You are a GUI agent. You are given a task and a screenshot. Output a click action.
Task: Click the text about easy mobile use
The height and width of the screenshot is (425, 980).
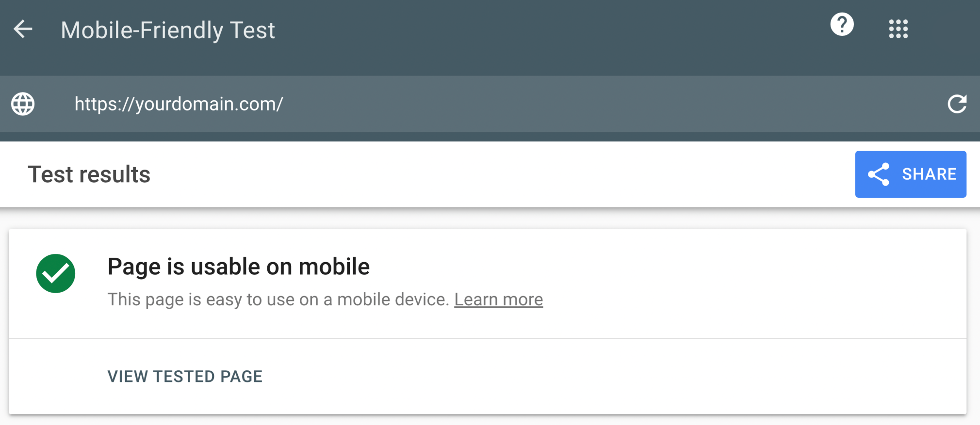tap(278, 299)
